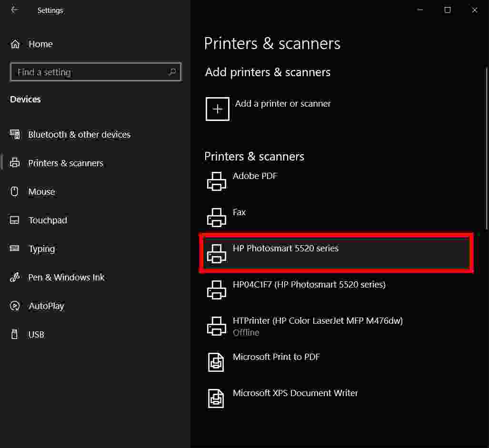Click the Bluetooth & other devices icon

pos(15,134)
